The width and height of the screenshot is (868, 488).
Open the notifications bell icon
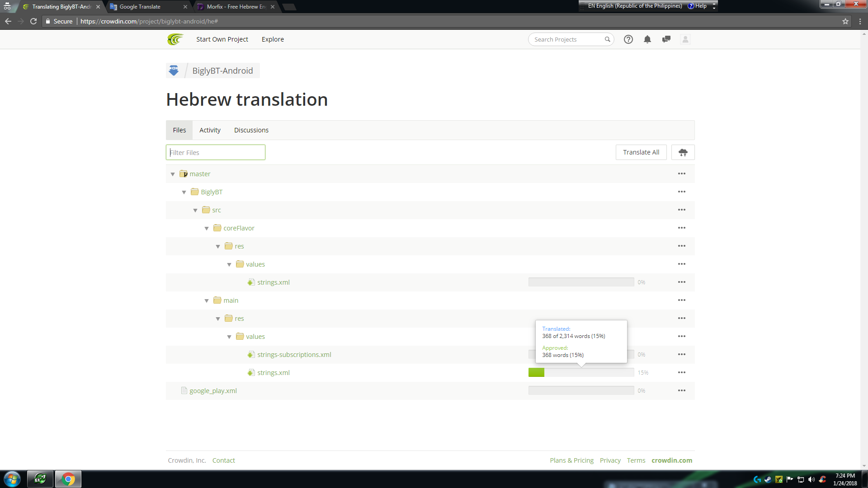[647, 39]
